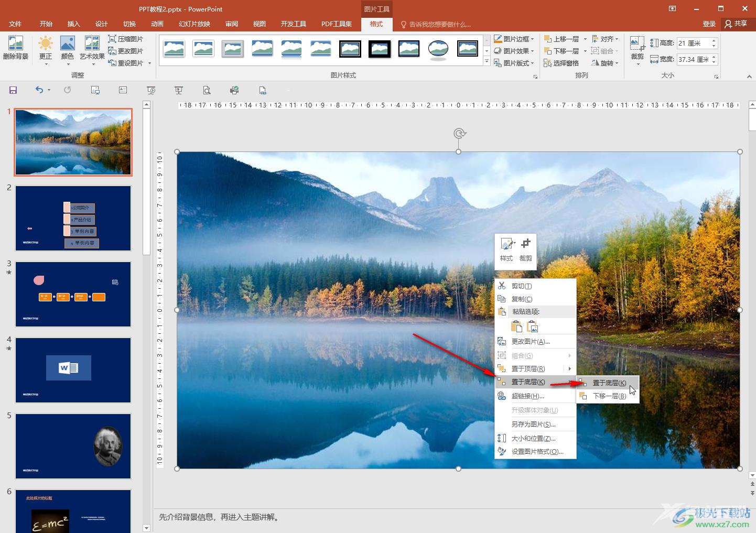Select slide 2 thumbnail
The image size is (756, 533).
point(73,218)
